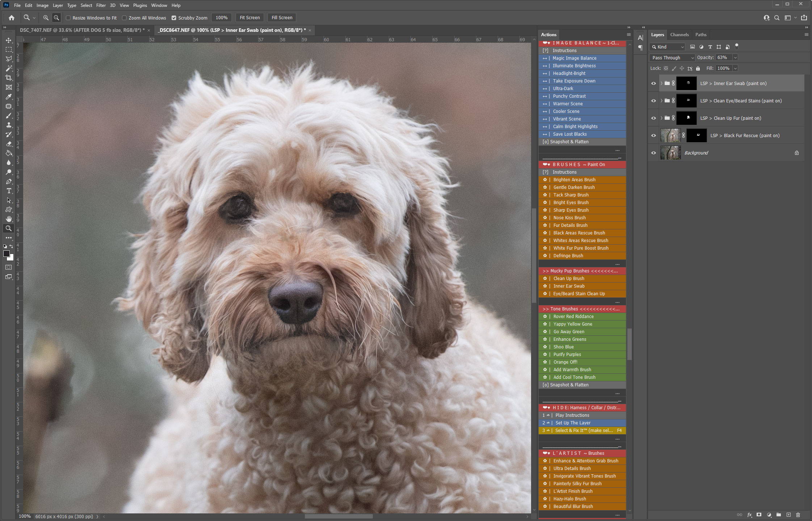
Task: Select the Pen tool
Action: coord(9,182)
